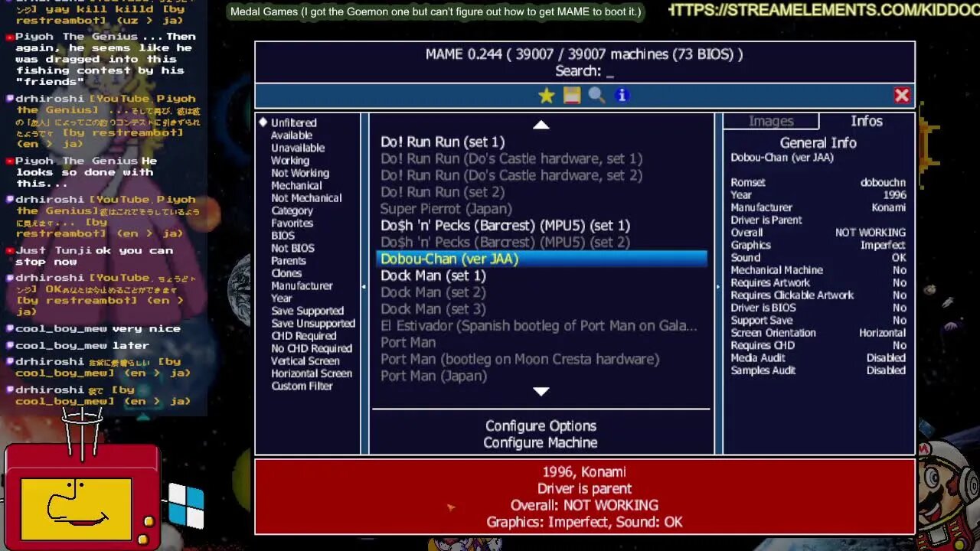This screenshot has width=980, height=551.
Task: Select Do! Run Run (Do's Castle hardware, set 1)
Action: point(541,158)
